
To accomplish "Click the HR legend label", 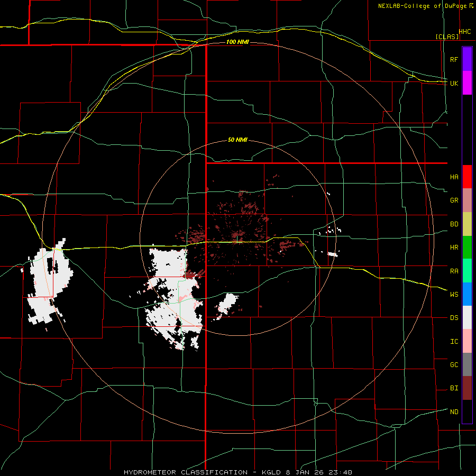I will (454, 248).
